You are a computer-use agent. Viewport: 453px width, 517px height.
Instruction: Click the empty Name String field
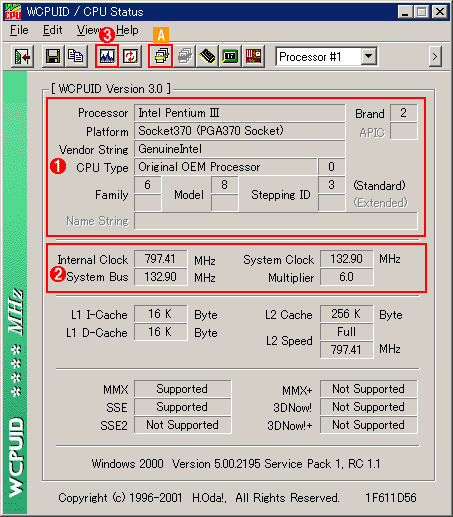pos(276,221)
